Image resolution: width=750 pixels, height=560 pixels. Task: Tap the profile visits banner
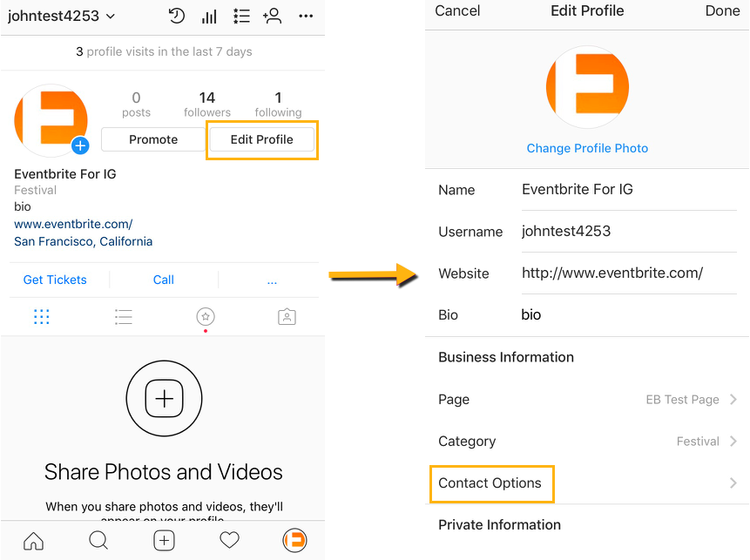(x=164, y=51)
